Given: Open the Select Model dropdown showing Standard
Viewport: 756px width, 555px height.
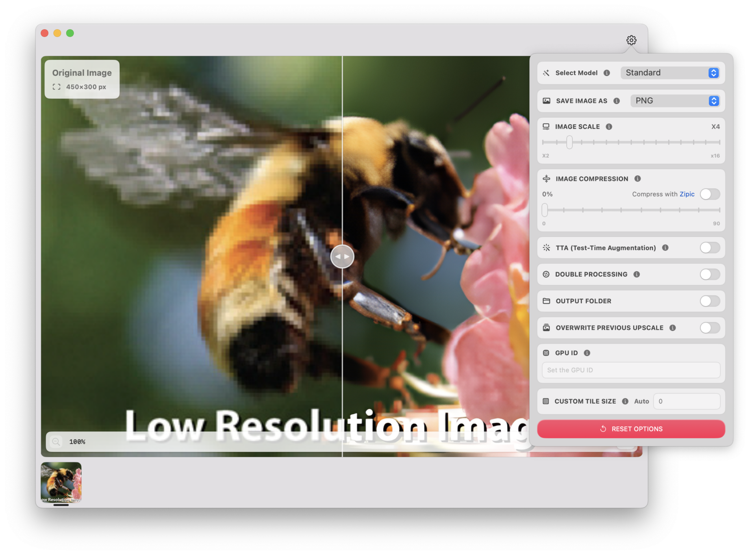Looking at the screenshot, I should [670, 72].
